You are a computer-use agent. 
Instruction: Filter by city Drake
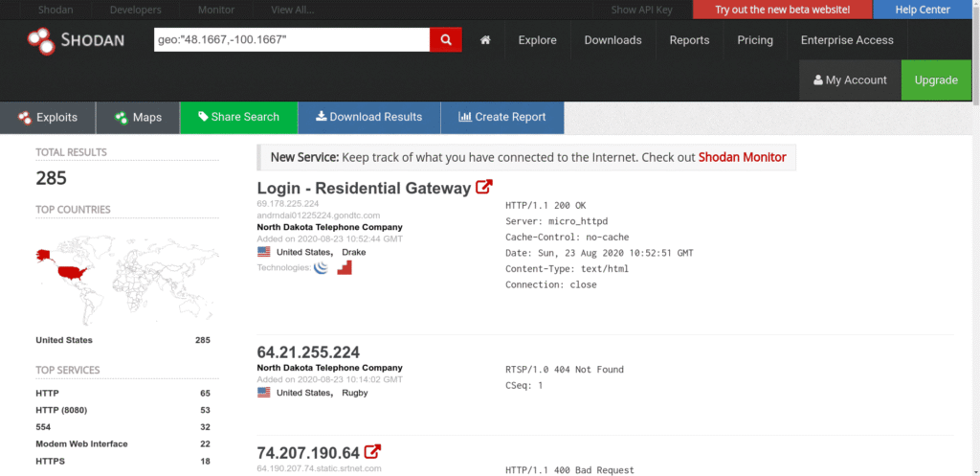(x=354, y=252)
